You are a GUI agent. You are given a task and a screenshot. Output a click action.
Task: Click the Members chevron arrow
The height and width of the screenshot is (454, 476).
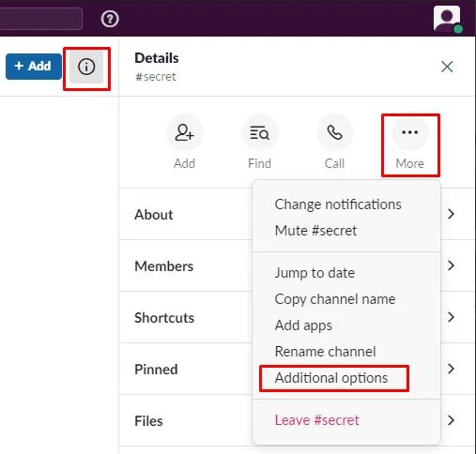point(451,265)
